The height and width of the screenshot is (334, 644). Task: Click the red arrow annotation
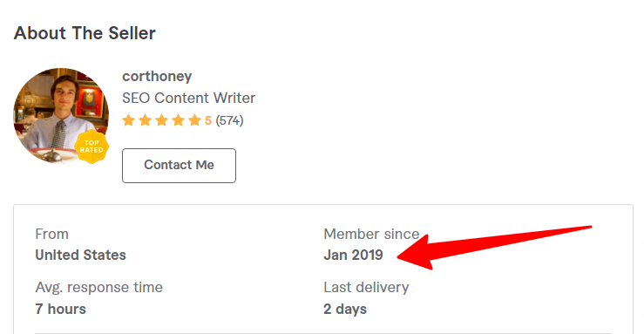[494, 248]
